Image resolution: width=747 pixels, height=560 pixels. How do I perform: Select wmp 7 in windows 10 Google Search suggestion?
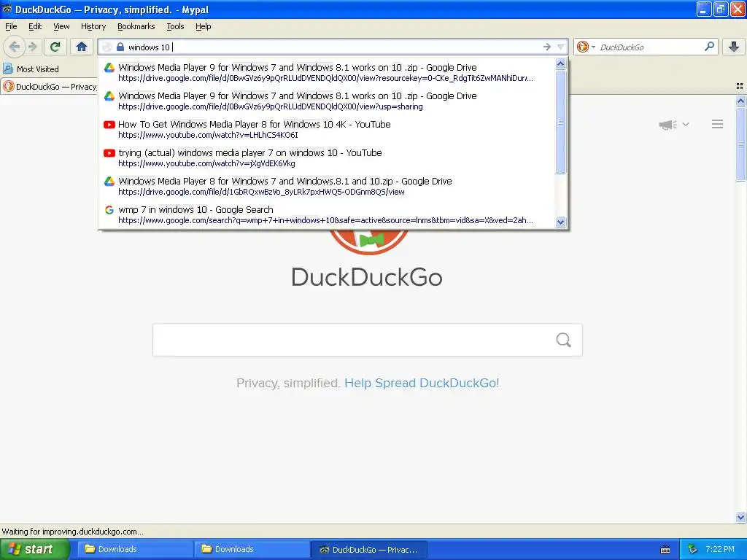click(327, 215)
